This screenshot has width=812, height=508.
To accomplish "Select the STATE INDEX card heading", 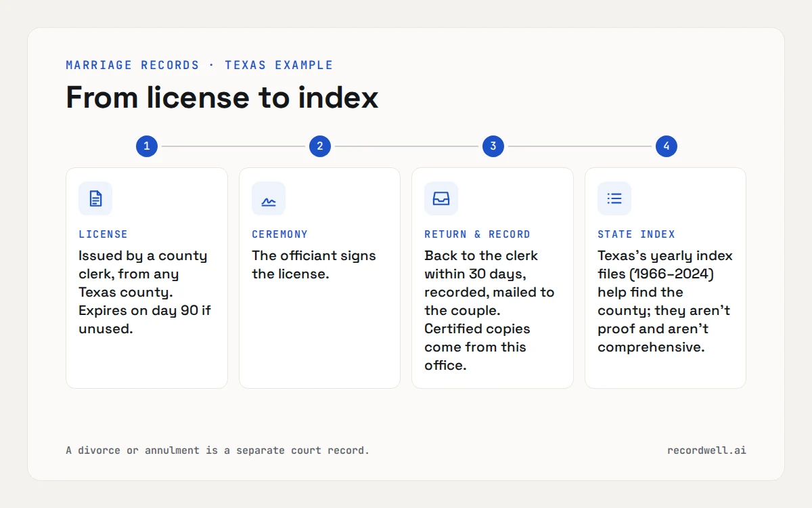I will tap(637, 234).
